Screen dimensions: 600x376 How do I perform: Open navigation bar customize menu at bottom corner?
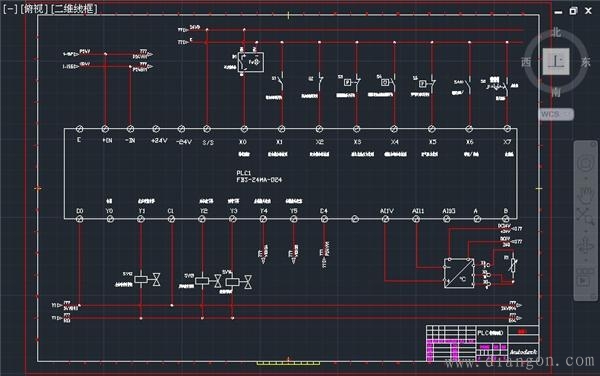[593, 296]
